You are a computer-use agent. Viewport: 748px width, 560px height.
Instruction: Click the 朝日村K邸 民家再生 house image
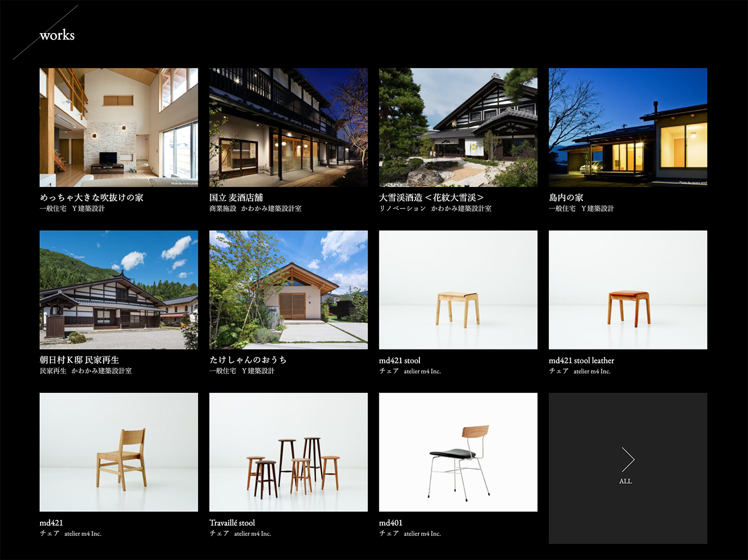click(119, 290)
